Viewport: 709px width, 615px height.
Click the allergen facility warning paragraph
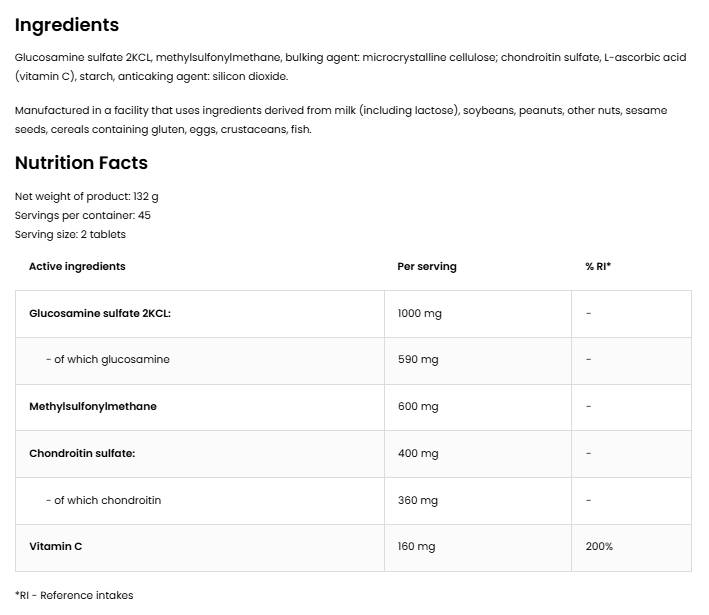tap(340, 120)
